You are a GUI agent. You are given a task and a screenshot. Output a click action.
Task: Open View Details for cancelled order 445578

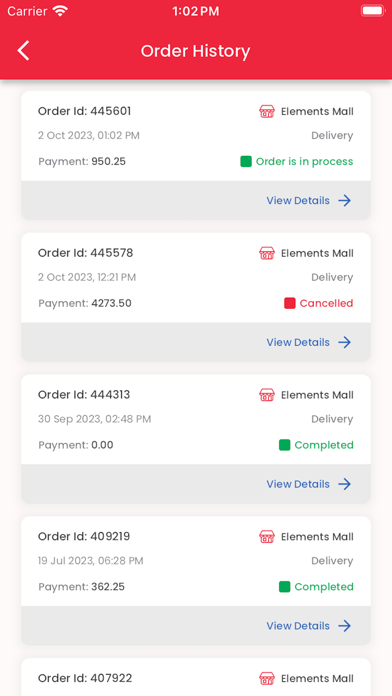(x=298, y=342)
